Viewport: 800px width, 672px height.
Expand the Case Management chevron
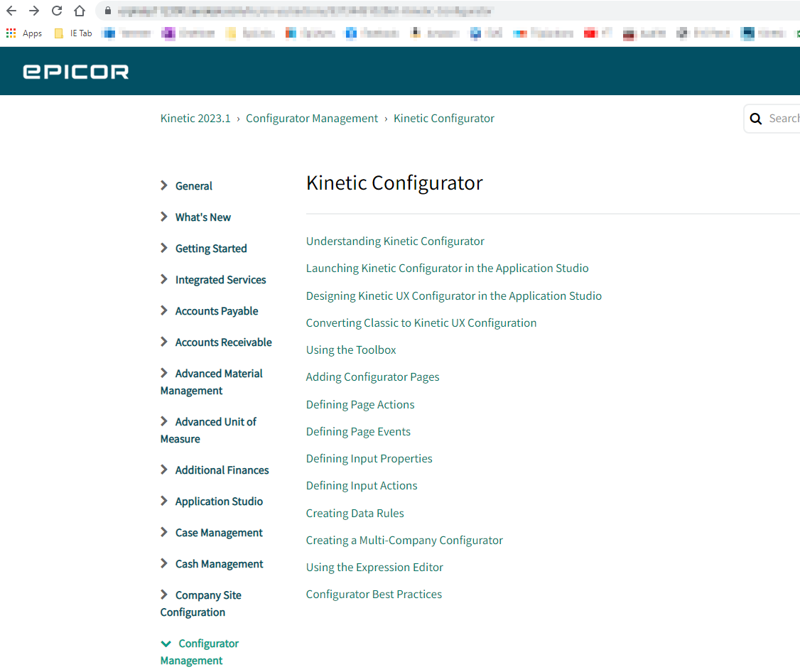164,532
